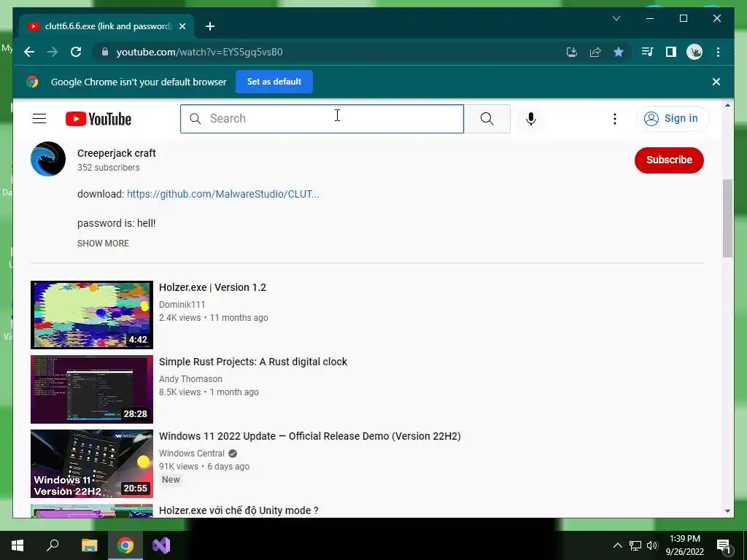The height and width of the screenshot is (560, 747).
Task: Select the clutt6.6.6.exe YouTube tab
Action: [107, 26]
